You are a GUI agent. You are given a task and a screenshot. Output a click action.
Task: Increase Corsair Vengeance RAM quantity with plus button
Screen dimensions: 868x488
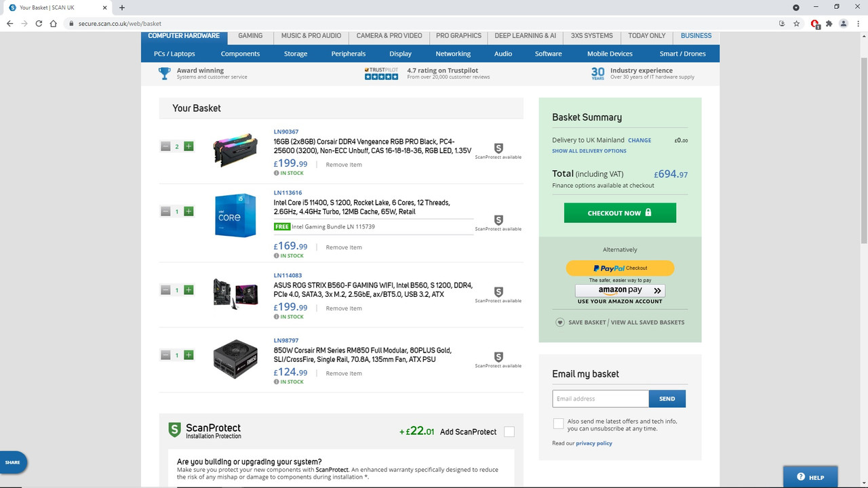[189, 146]
